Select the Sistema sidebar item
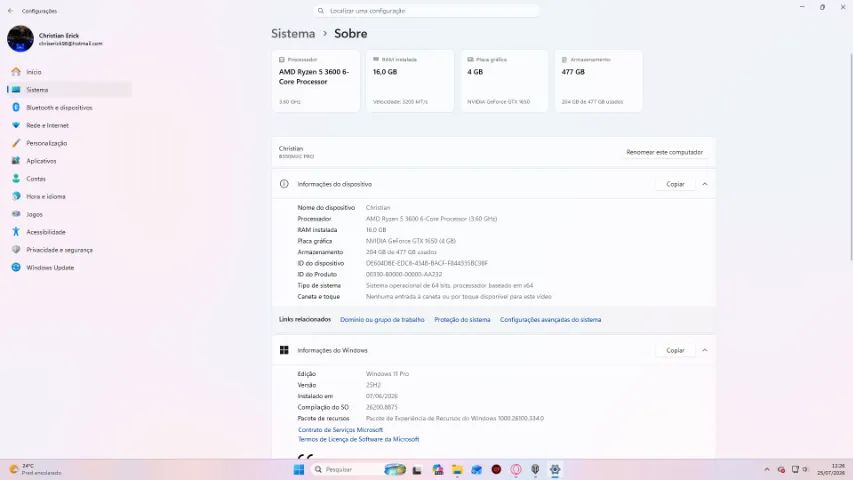The image size is (853, 480). pos(70,90)
